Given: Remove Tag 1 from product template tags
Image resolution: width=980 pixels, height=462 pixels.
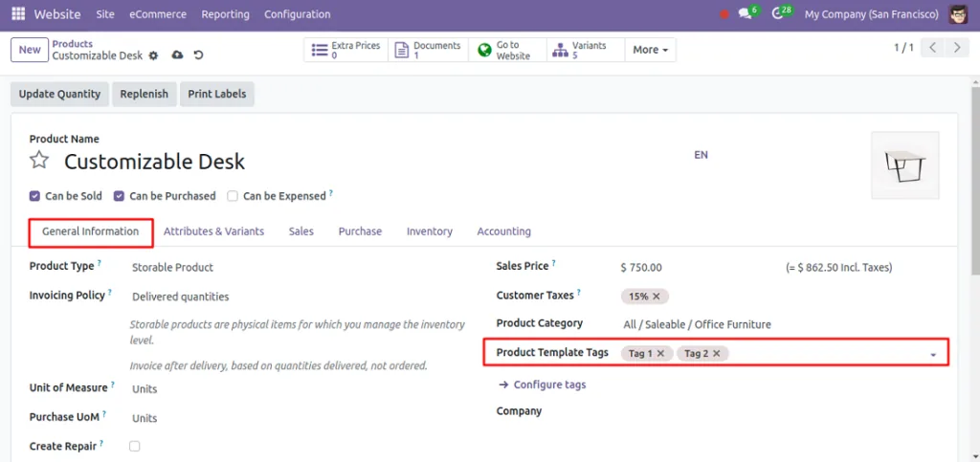Looking at the screenshot, I should point(660,353).
